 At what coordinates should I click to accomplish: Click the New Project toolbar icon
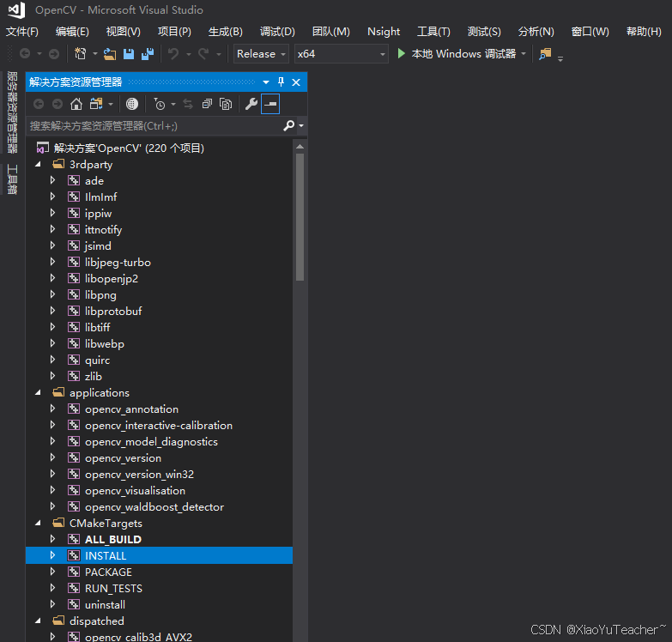[80, 54]
